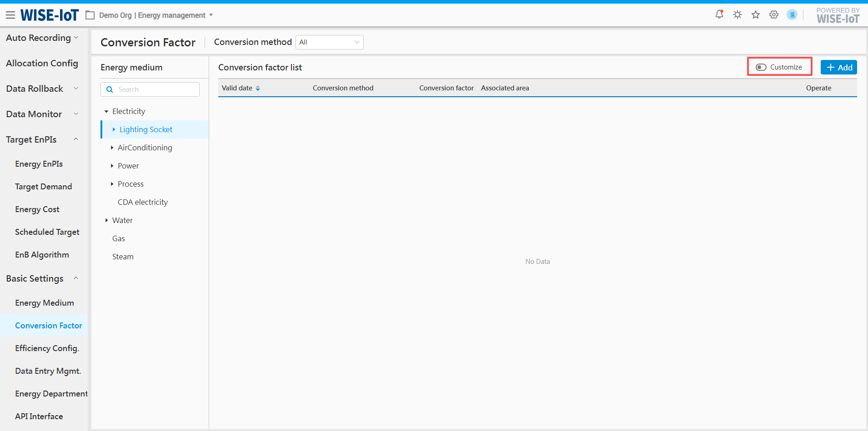Sort list by Valid date arrows
The image size is (868, 431).
point(258,88)
